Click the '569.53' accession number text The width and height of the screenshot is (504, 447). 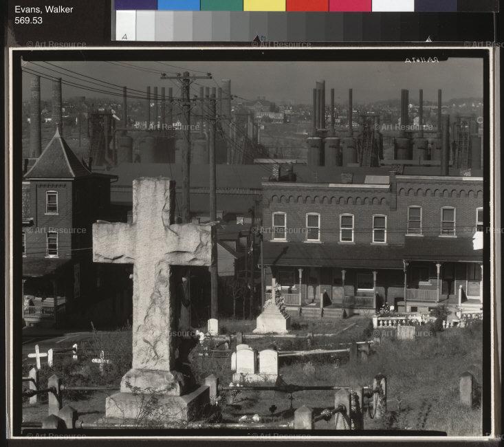28,20
